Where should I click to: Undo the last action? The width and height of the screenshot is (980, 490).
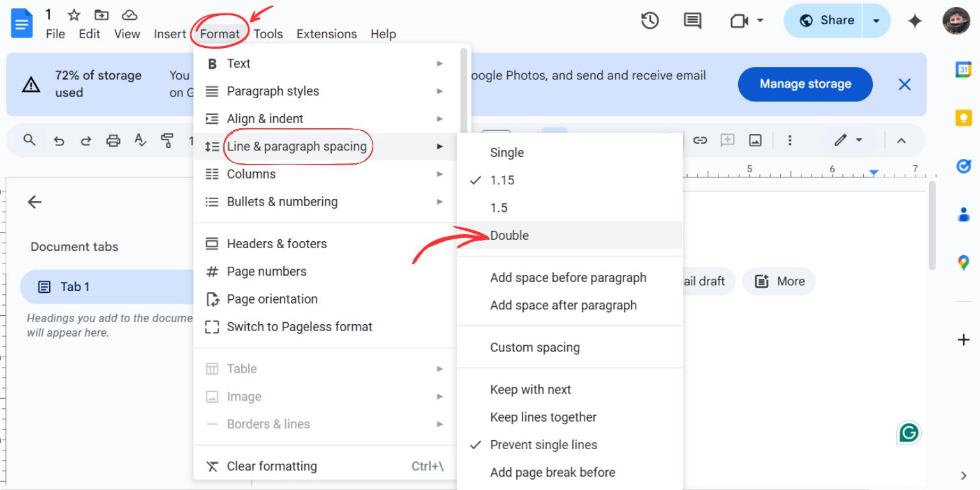pos(59,141)
